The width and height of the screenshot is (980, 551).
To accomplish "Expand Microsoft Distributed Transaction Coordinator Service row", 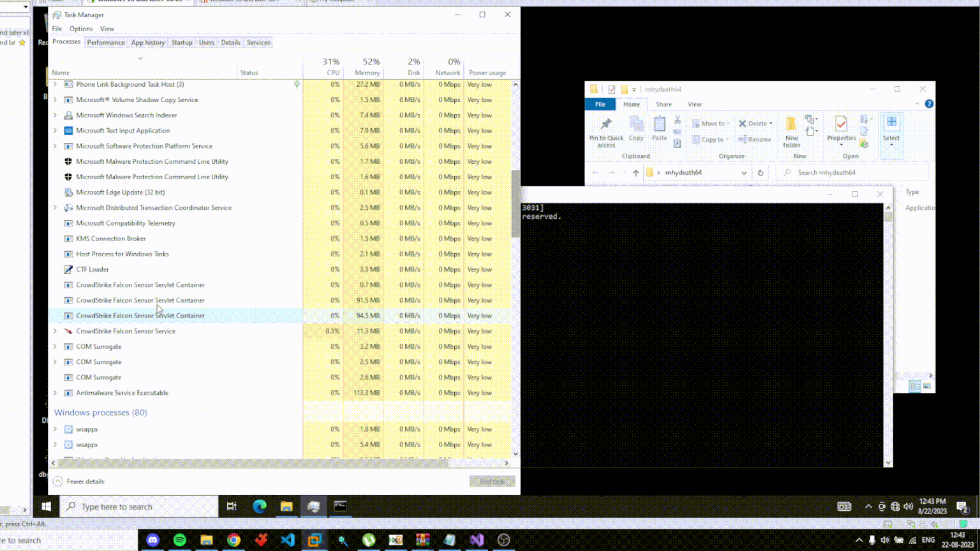I will click(55, 208).
